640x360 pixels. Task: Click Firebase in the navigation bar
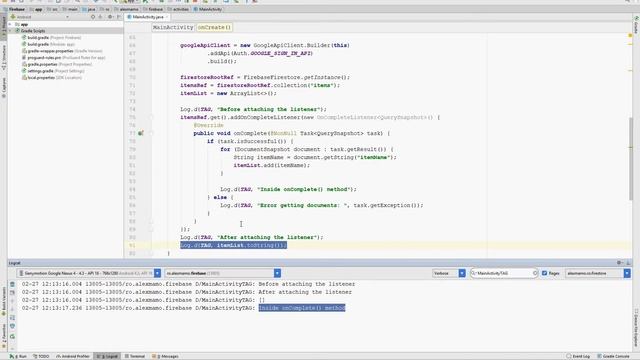[14, 9]
